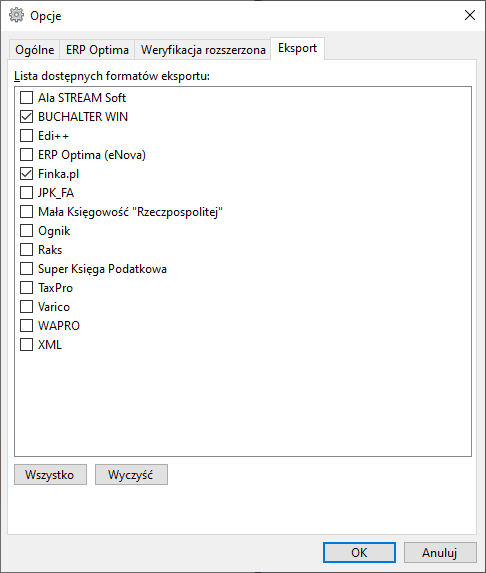The image size is (486, 573).
Task: Tick the Raks checkbox
Action: (26, 250)
